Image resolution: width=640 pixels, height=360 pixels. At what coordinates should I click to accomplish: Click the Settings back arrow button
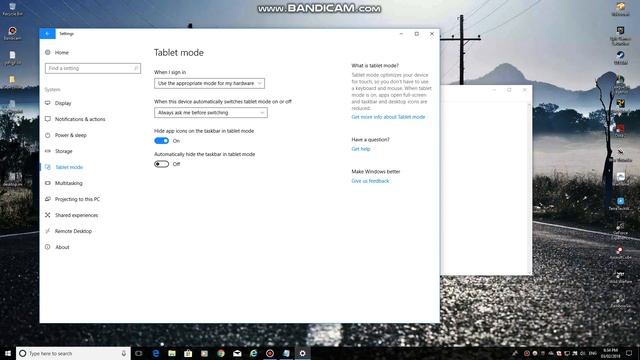pos(47,33)
